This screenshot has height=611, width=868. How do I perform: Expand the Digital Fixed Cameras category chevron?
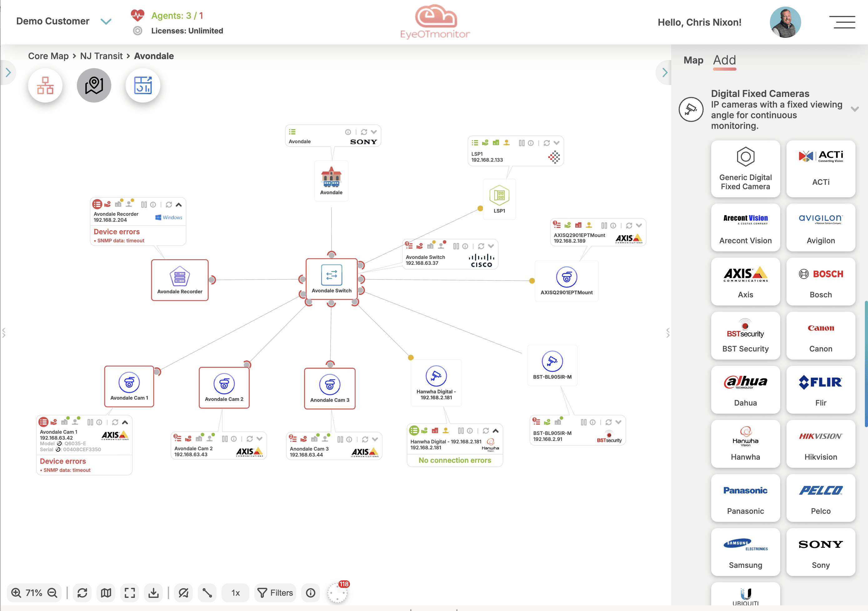tap(854, 109)
